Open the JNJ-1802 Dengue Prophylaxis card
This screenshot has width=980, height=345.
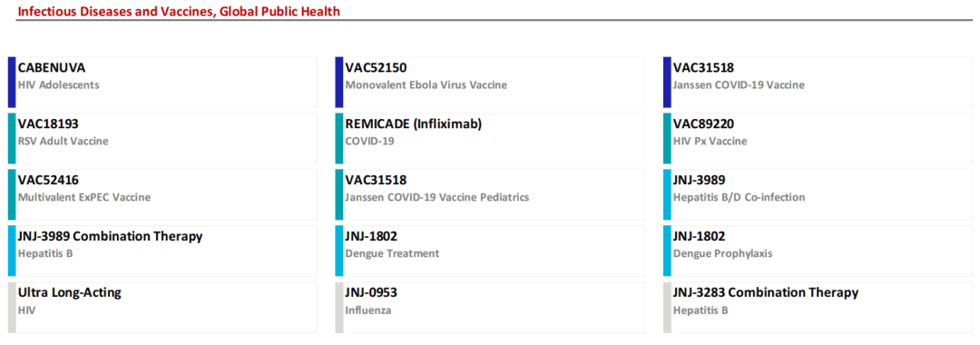click(818, 251)
